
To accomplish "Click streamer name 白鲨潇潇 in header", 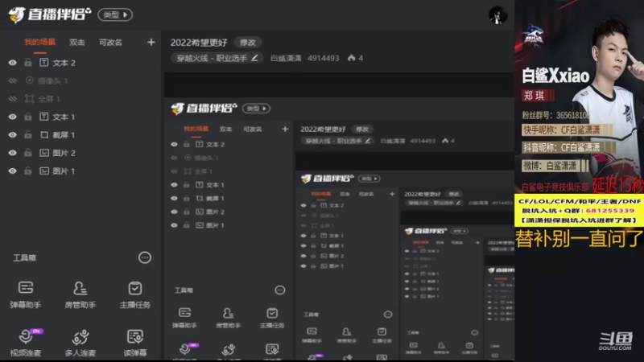I will (286, 58).
